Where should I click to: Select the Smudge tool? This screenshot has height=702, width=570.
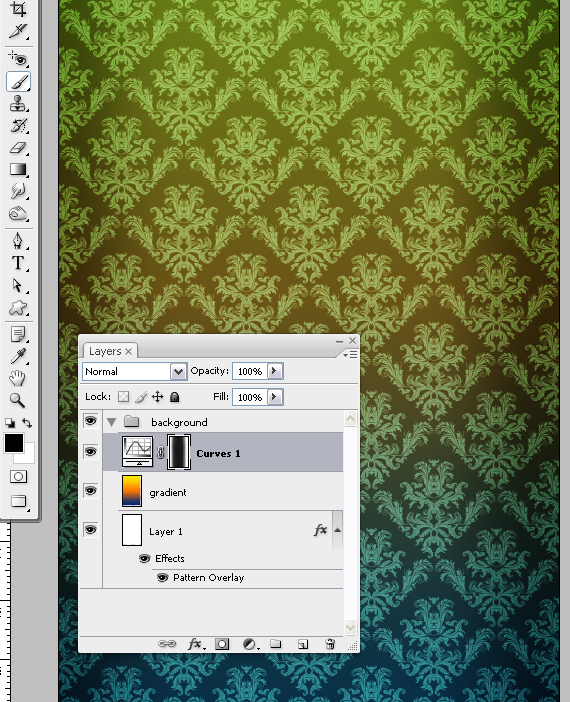tap(18, 192)
